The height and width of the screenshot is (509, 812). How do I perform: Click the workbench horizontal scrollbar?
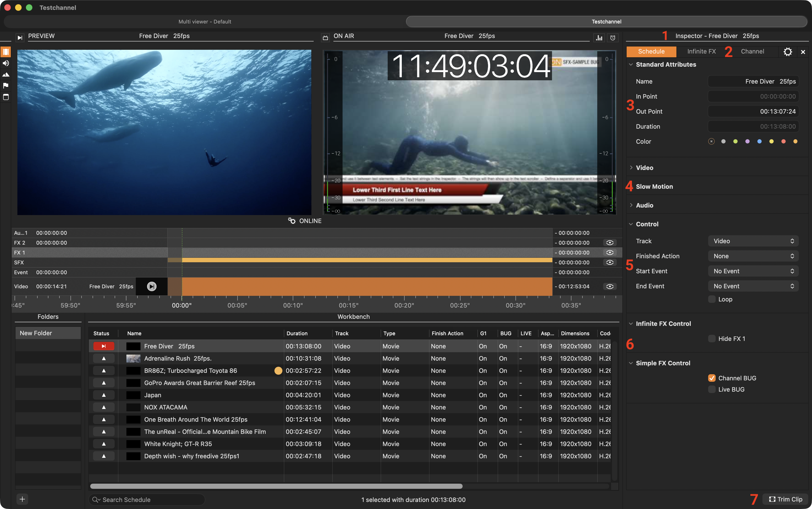pos(276,486)
